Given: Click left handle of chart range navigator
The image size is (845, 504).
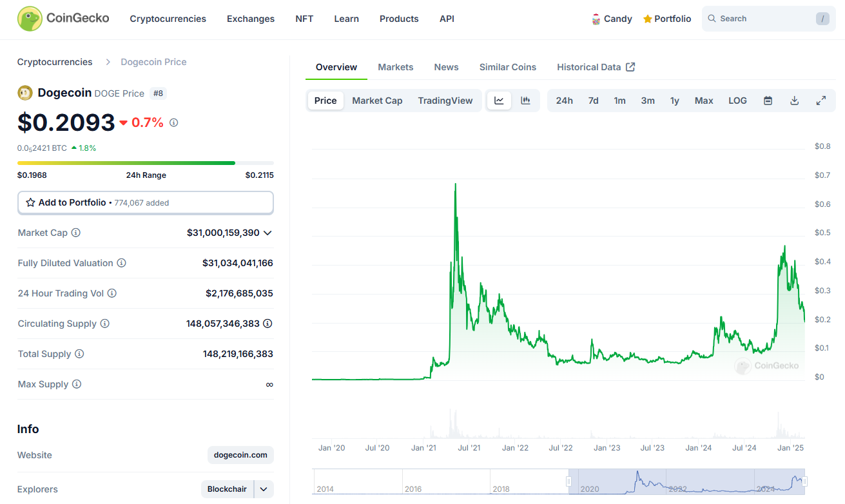Looking at the screenshot, I should tap(568, 481).
